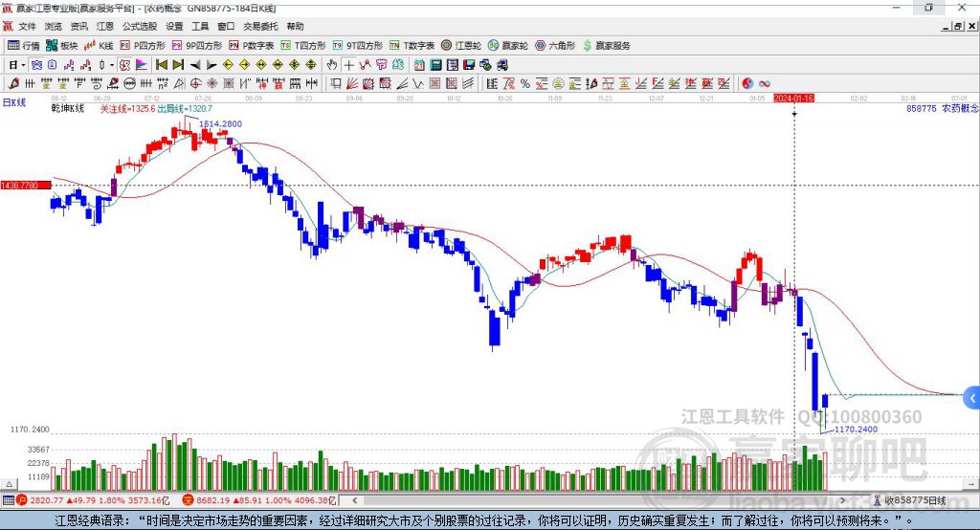The width and height of the screenshot is (980, 530).
Task: Open the 赢家轮 wheel tool
Action: tap(508, 46)
